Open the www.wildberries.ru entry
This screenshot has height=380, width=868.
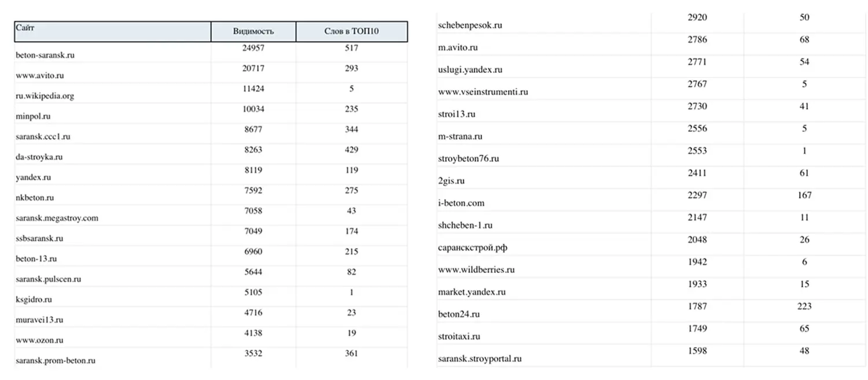click(476, 270)
